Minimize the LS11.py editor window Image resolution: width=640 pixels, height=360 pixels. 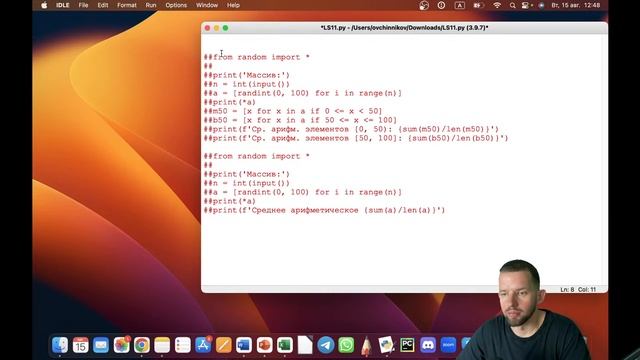(x=216, y=28)
